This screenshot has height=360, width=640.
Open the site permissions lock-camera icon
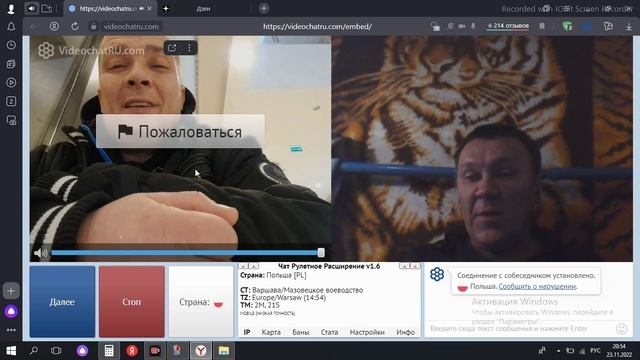tap(435, 27)
